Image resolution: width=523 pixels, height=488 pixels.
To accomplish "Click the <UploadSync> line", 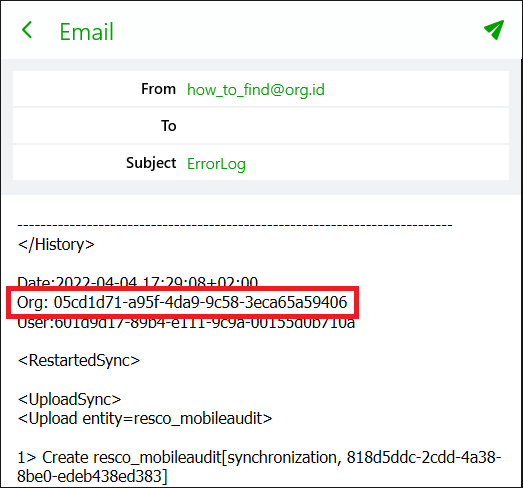I will [x=69, y=399].
